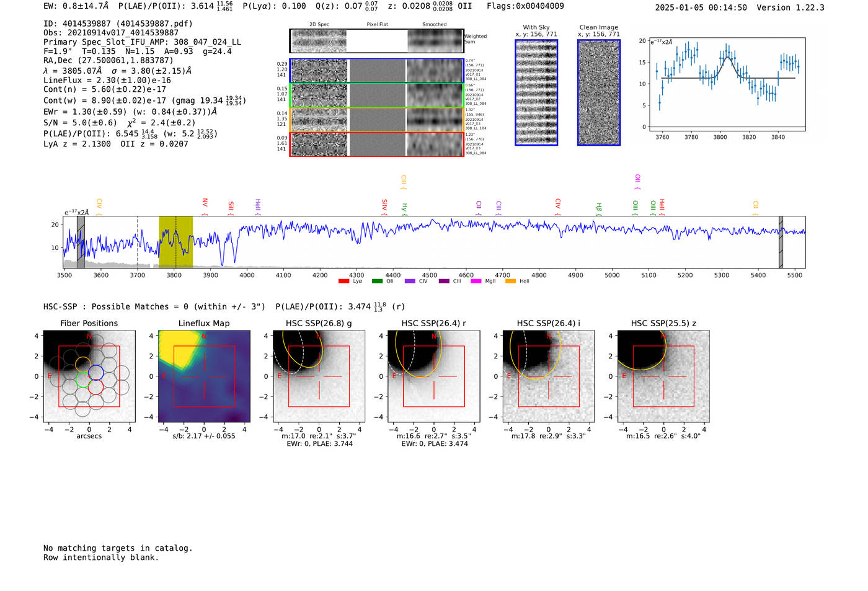Select the green-bordered fiber cutout row

pyautogui.click(x=377, y=96)
